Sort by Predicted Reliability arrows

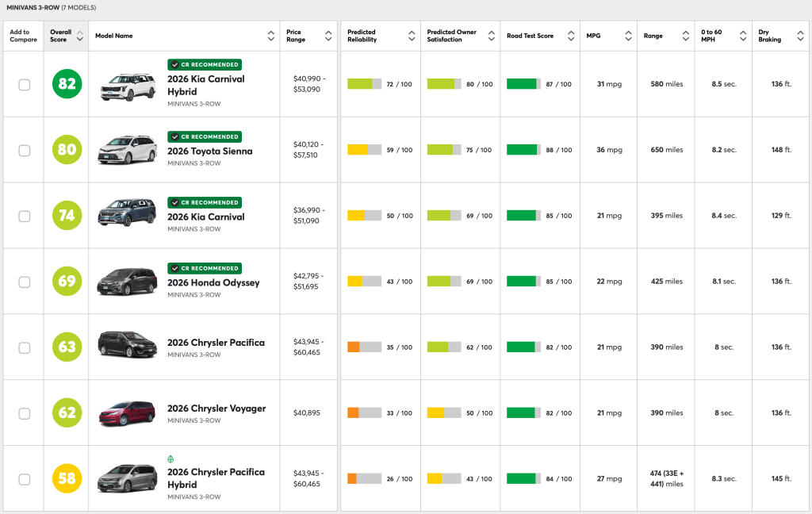click(x=412, y=36)
